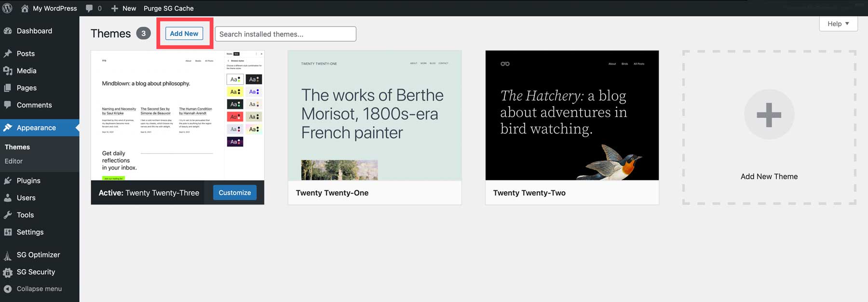The image size is (868, 302).
Task: Click the Pages icon in sidebar
Action: coord(8,88)
